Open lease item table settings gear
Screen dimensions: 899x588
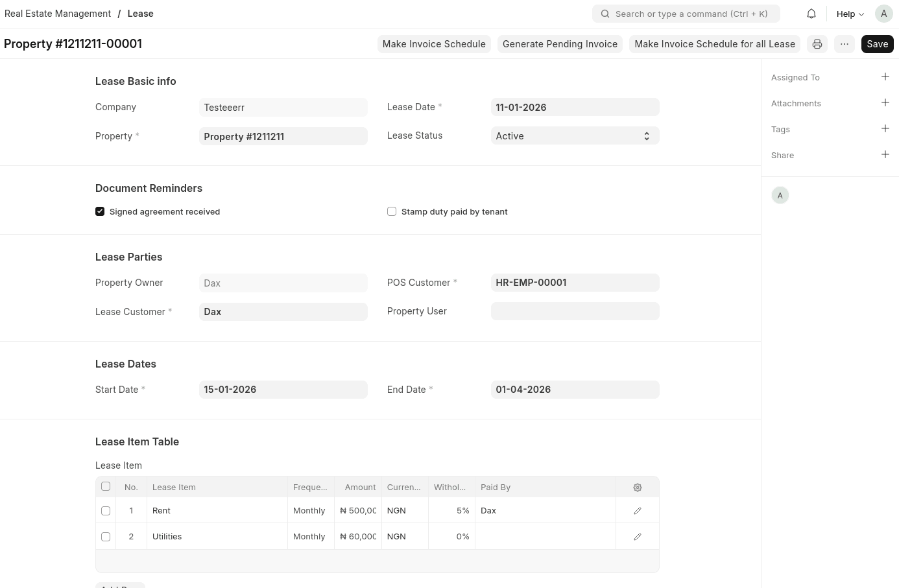[x=637, y=488]
